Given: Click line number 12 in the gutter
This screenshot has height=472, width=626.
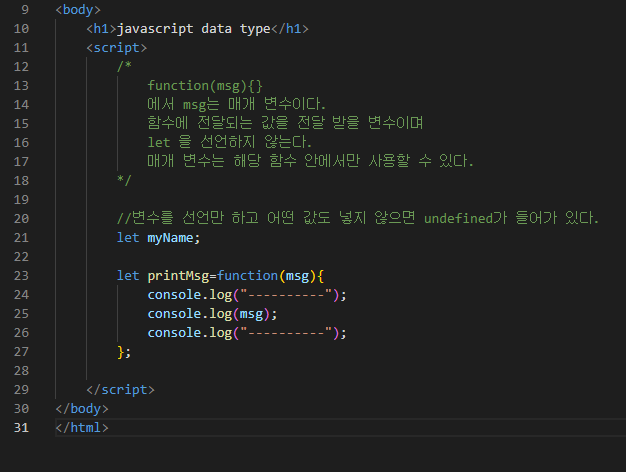Looking at the screenshot, I should click(x=21, y=67).
